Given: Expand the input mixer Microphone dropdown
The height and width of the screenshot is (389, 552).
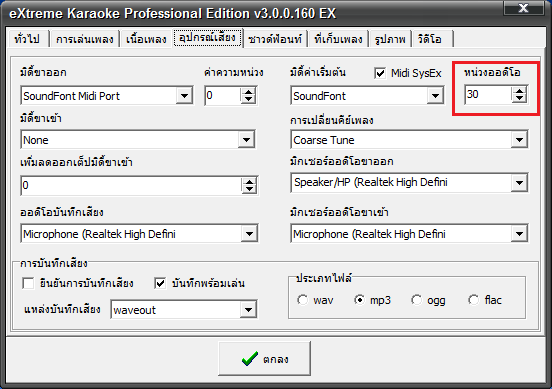Looking at the screenshot, I should pos(519,233).
